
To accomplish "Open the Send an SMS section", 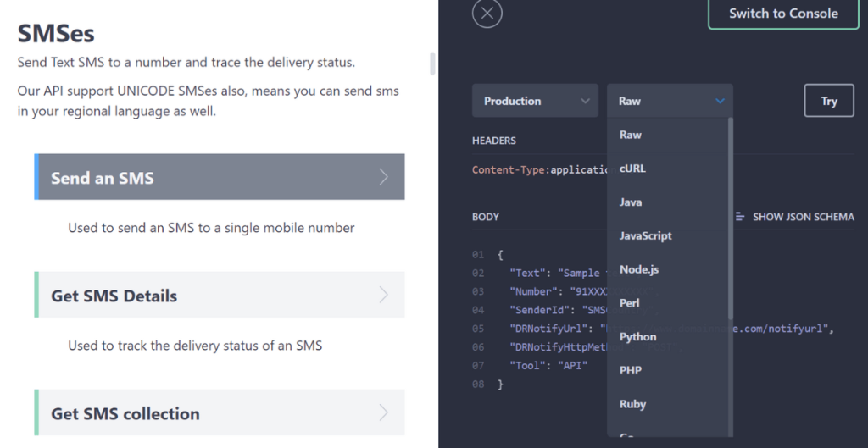I will pyautogui.click(x=219, y=177).
